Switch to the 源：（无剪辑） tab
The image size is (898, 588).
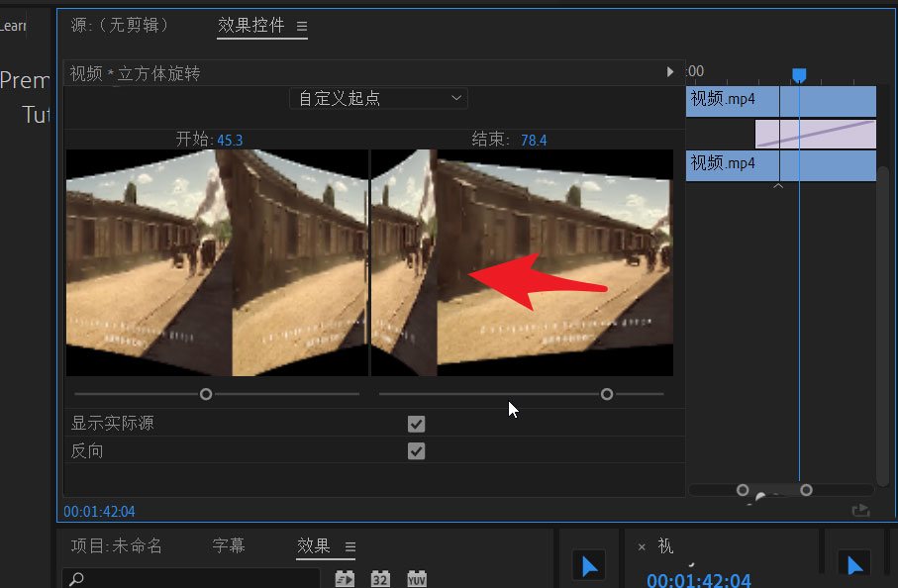point(122,28)
